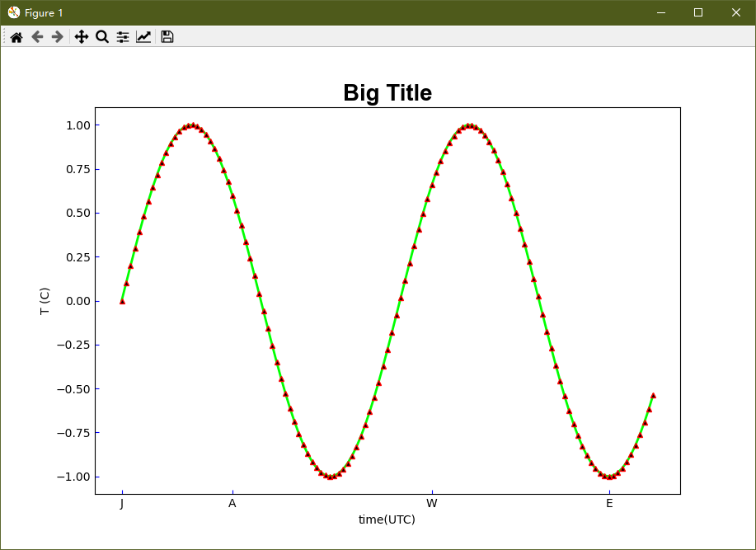756x550 pixels.
Task: Click the 'E' x-axis tick label
Action: coord(609,504)
